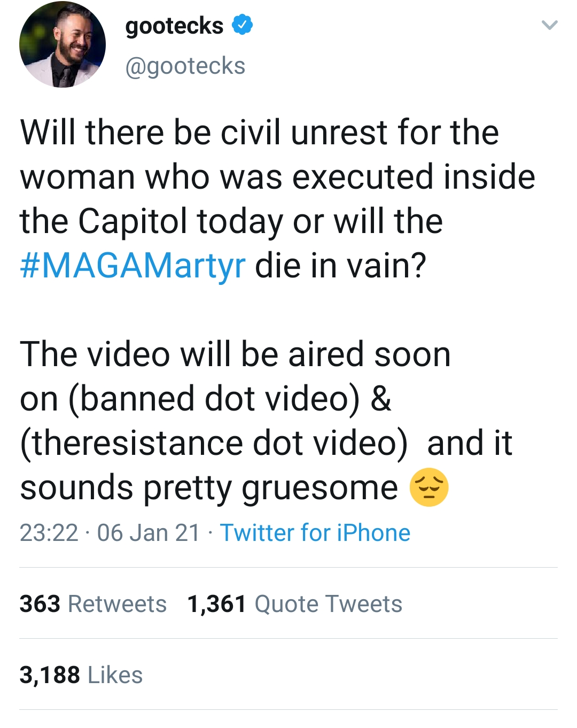
Task: Show the 1,361 Quote Tweets
Action: tap(294, 604)
